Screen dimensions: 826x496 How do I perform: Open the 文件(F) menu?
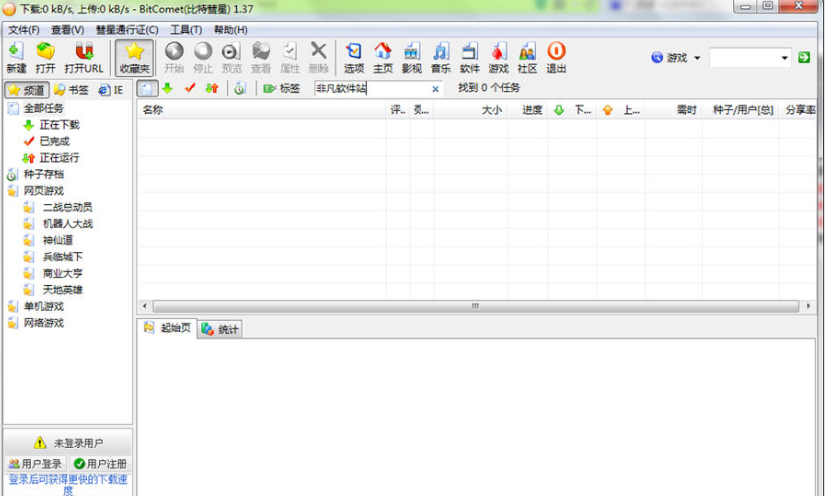[24, 29]
